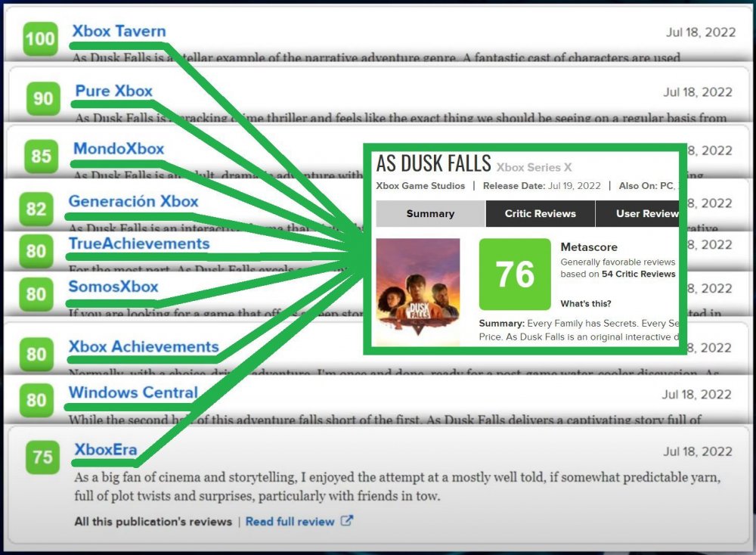This screenshot has height=555, width=756.
Task: Open the Pure Xbox publication link
Action: (x=113, y=91)
